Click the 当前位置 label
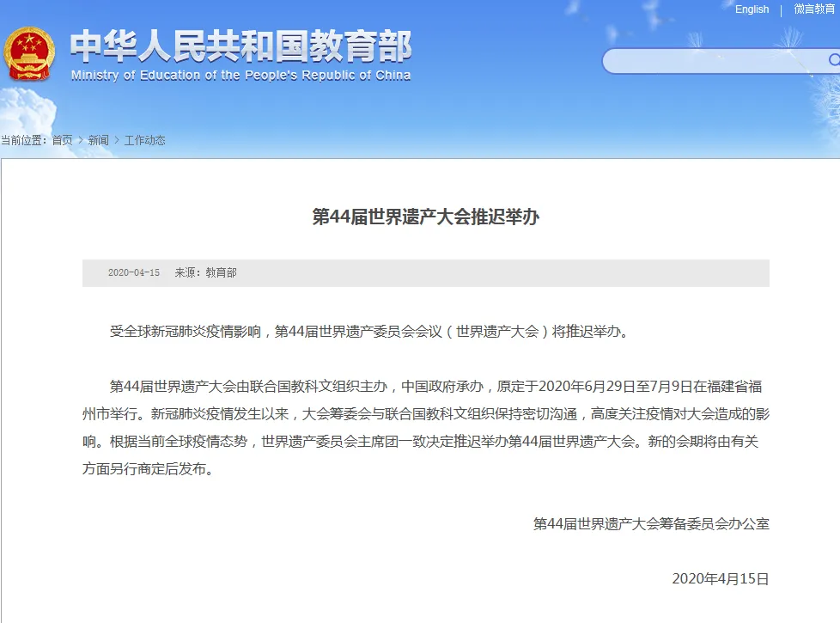Image resolution: width=840 pixels, height=623 pixels. click(23, 140)
